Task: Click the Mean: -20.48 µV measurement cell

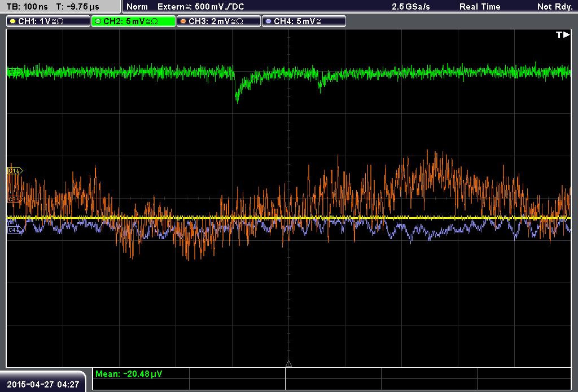Action: point(141,374)
